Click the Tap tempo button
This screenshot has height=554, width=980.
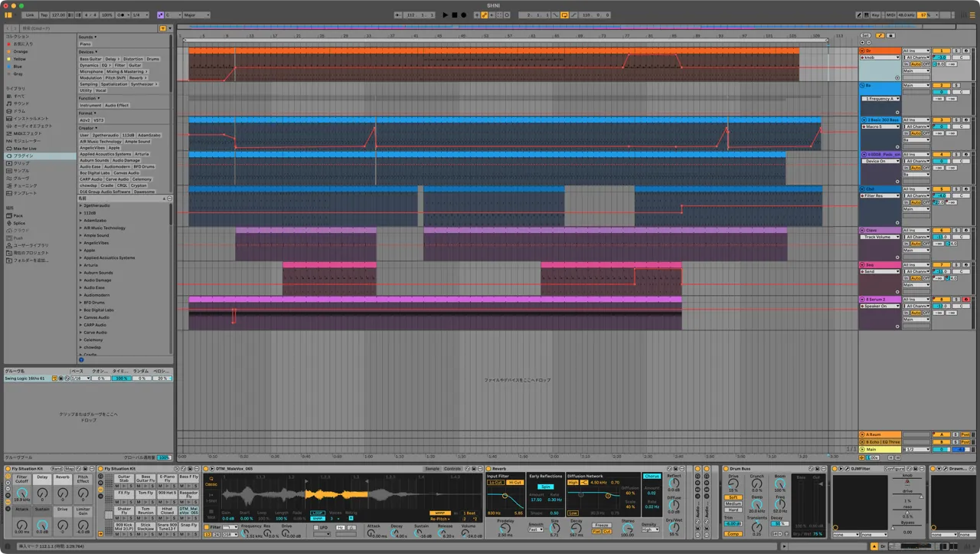coord(44,15)
